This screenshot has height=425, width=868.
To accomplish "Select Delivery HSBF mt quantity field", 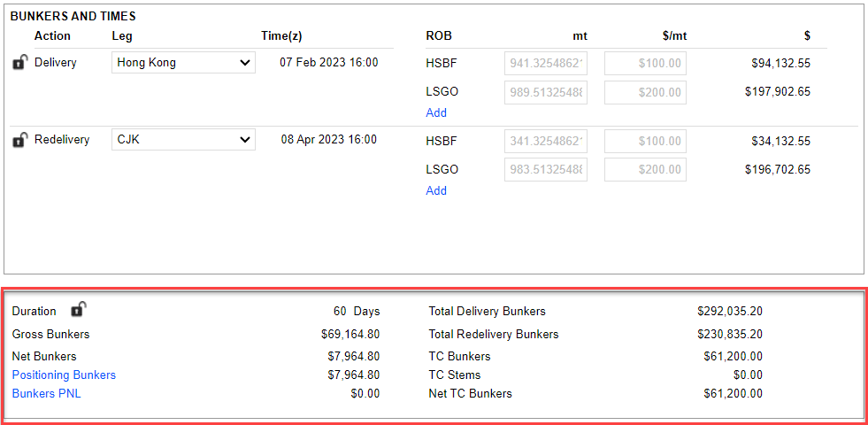I will pyautogui.click(x=545, y=64).
